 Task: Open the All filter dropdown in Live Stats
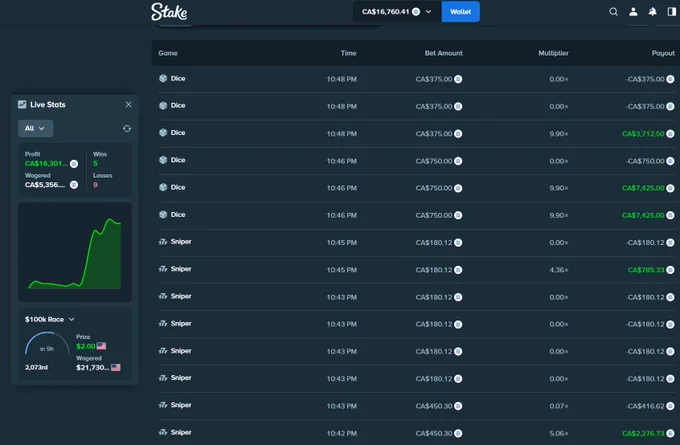coord(36,128)
